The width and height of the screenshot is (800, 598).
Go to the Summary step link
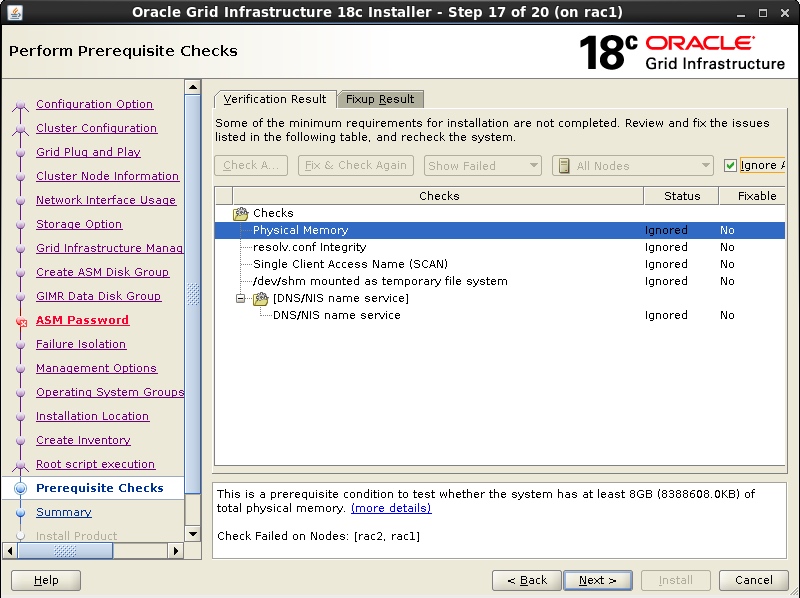tap(63, 511)
